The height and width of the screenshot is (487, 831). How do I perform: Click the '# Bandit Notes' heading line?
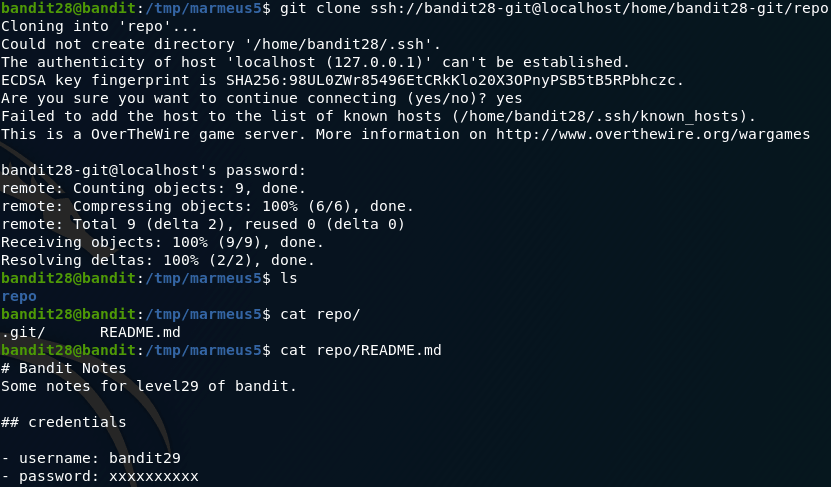click(x=64, y=368)
